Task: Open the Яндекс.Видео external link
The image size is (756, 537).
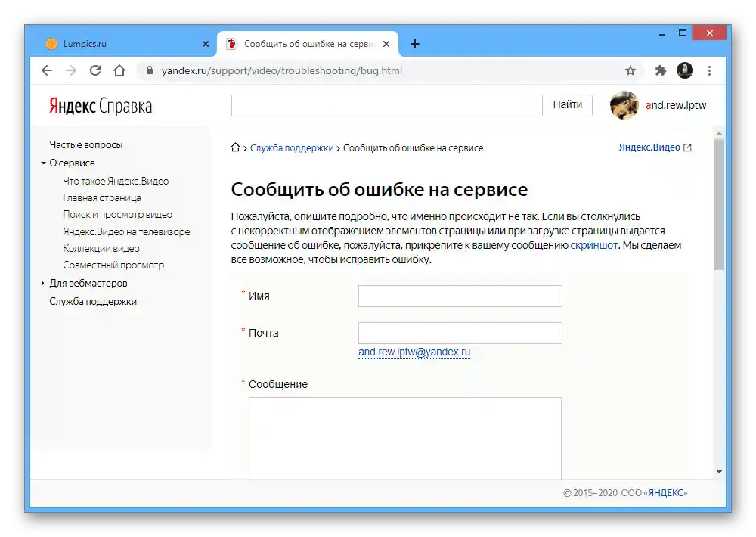Action: [655, 147]
